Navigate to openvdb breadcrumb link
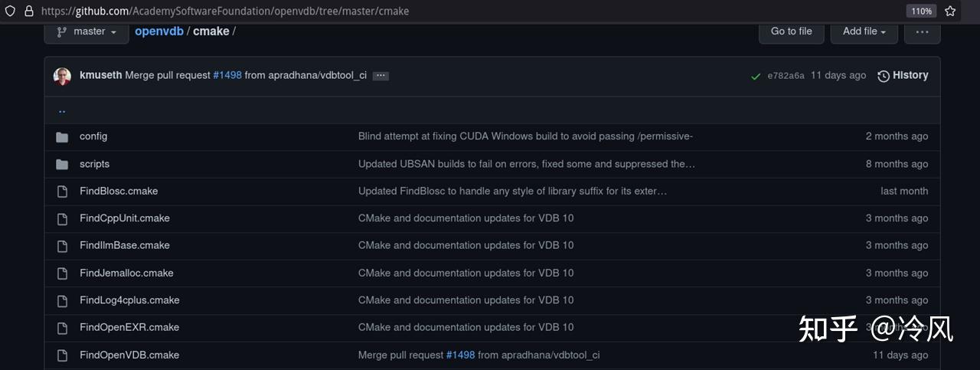Image resolution: width=980 pixels, height=370 pixels. [x=159, y=31]
